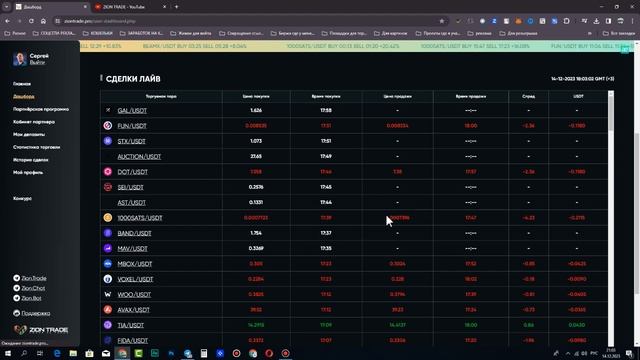Open the browser extensions puzzle icon

coord(567,21)
